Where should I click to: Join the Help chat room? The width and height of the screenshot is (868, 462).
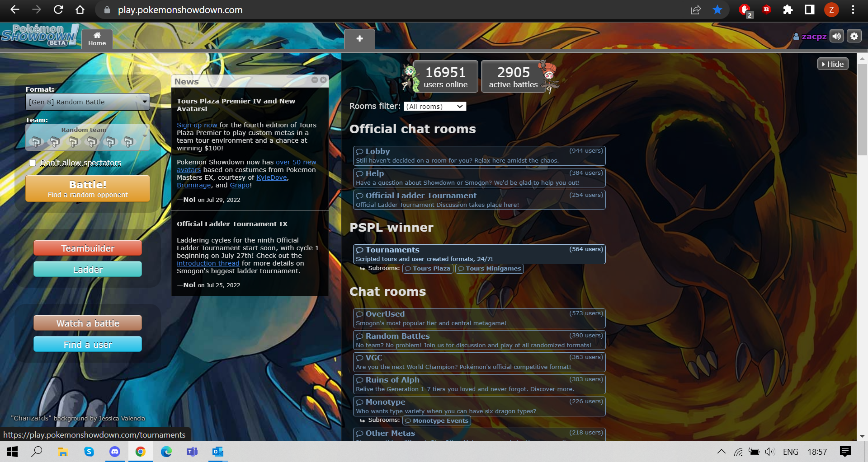click(479, 177)
